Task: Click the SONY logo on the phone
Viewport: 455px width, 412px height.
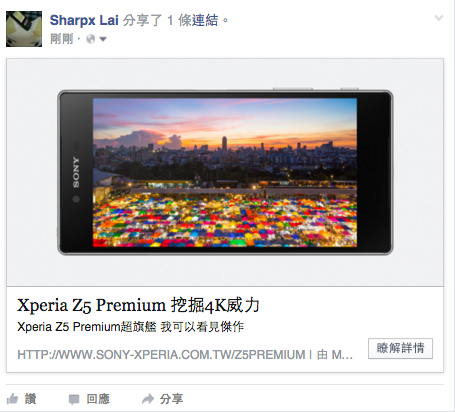Action: pyautogui.click(x=76, y=172)
